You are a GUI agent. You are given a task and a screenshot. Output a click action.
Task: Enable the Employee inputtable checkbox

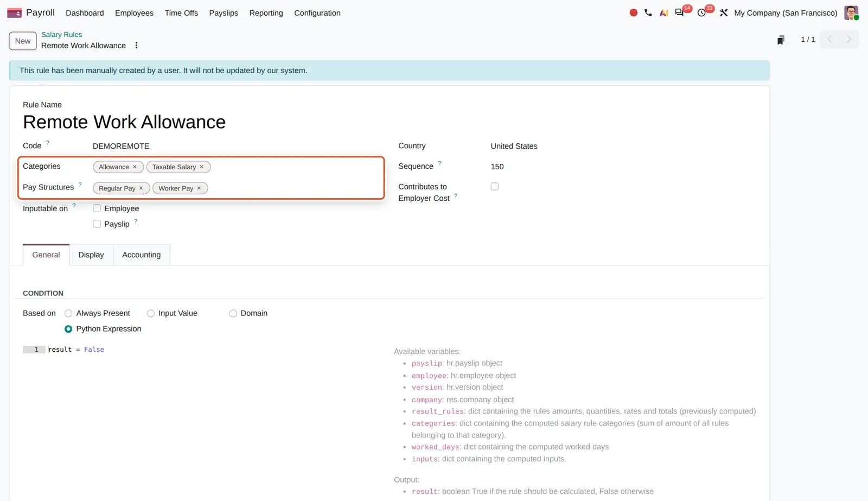pyautogui.click(x=97, y=208)
